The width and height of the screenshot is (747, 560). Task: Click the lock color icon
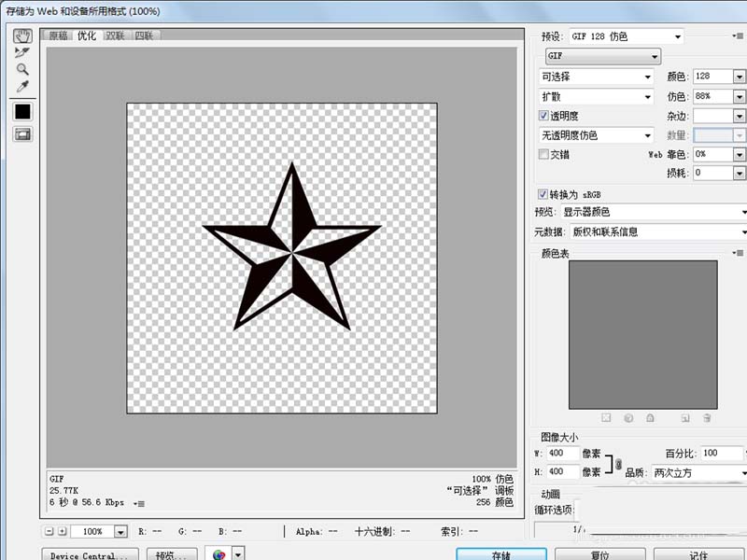coord(650,418)
